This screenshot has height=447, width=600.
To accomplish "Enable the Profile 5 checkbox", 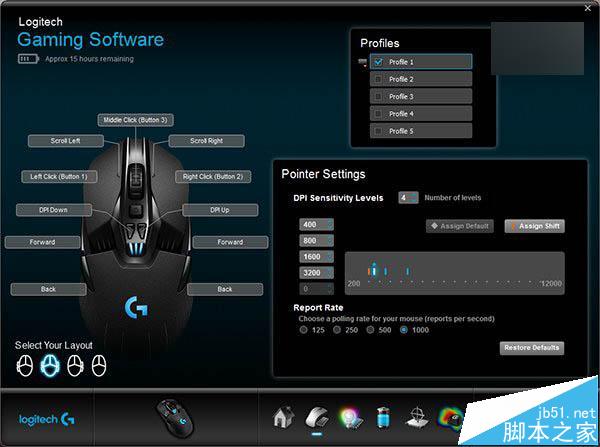I will tap(378, 131).
